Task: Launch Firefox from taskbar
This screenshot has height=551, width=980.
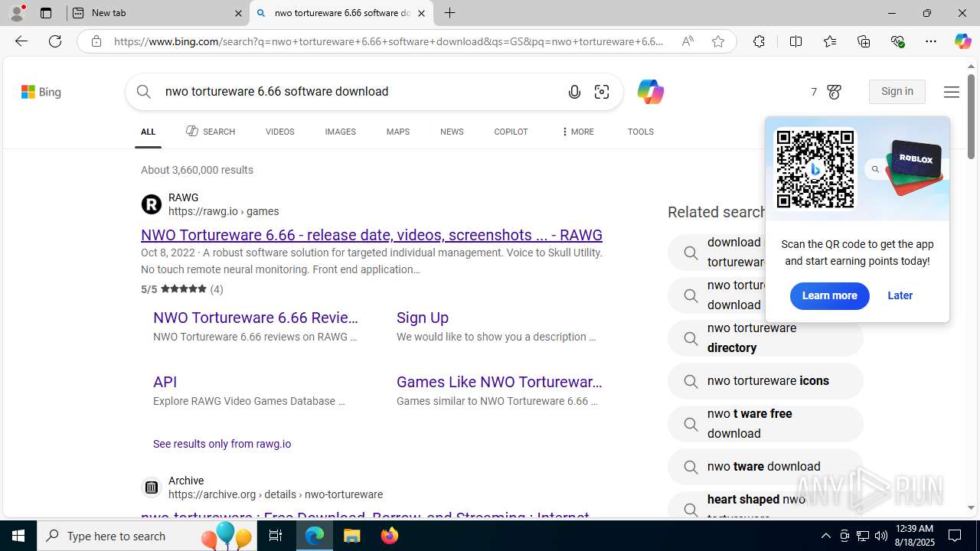Action: pos(390,536)
